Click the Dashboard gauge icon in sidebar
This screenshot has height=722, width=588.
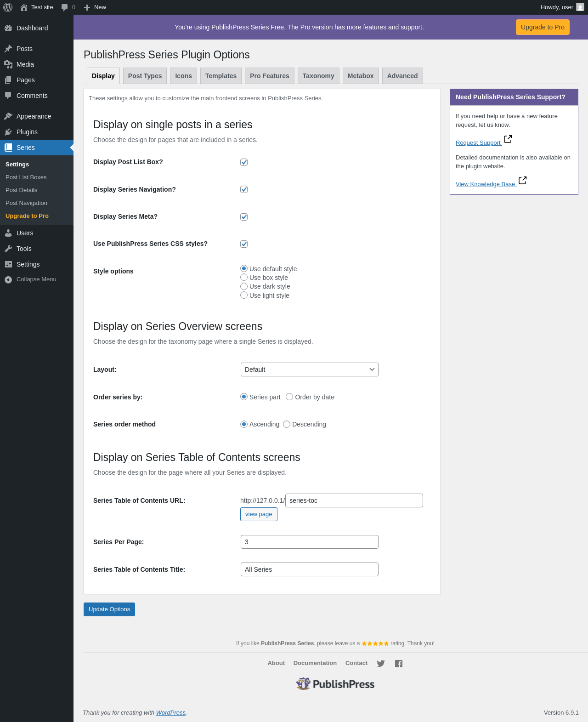click(x=8, y=28)
